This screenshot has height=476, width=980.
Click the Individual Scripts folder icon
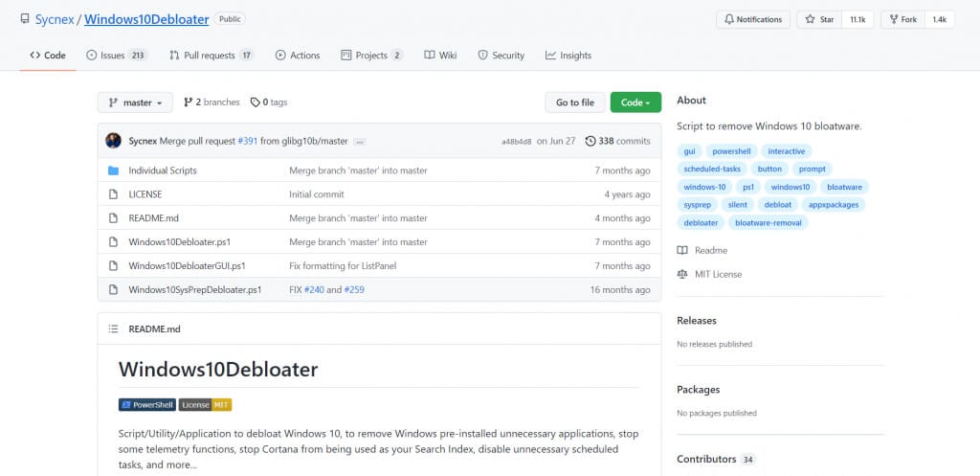pos(113,170)
